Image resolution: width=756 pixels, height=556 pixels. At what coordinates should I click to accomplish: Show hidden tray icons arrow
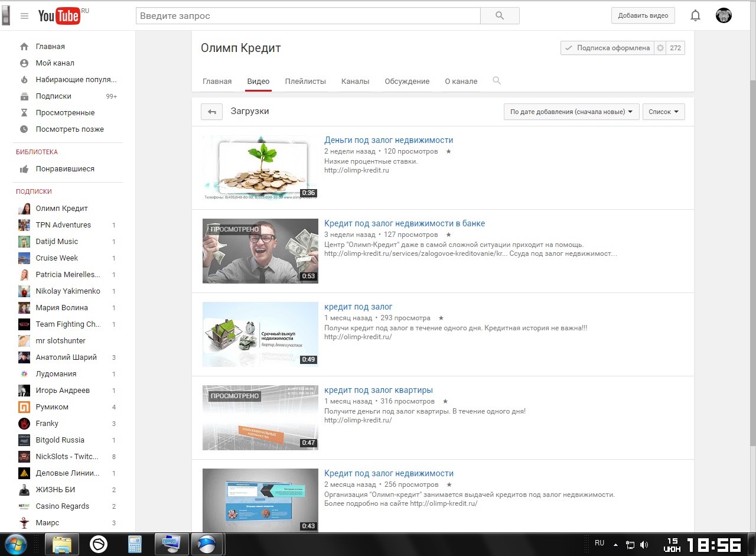(615, 545)
